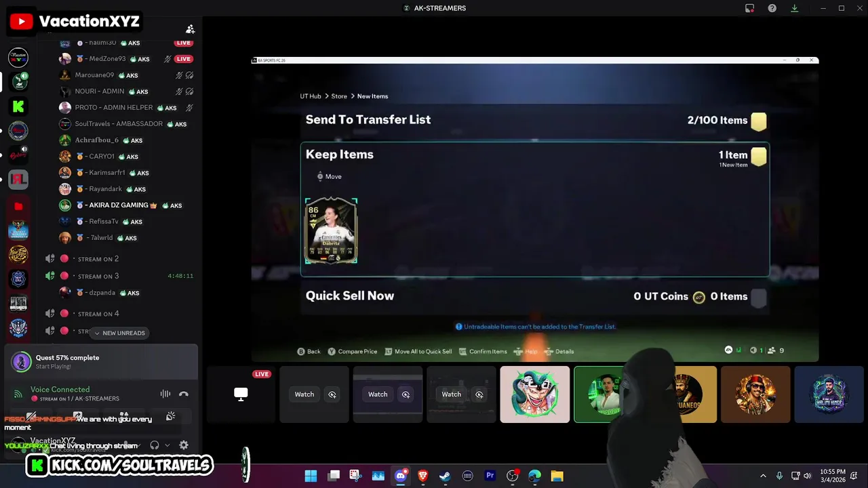
Task: Select the red fez avatar participant tile
Action: tap(755, 394)
